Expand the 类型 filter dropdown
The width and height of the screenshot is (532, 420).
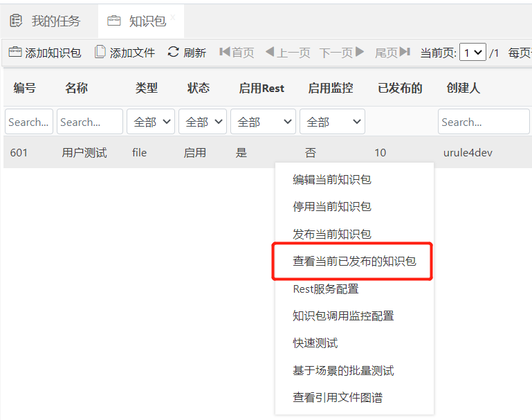pyautogui.click(x=150, y=122)
